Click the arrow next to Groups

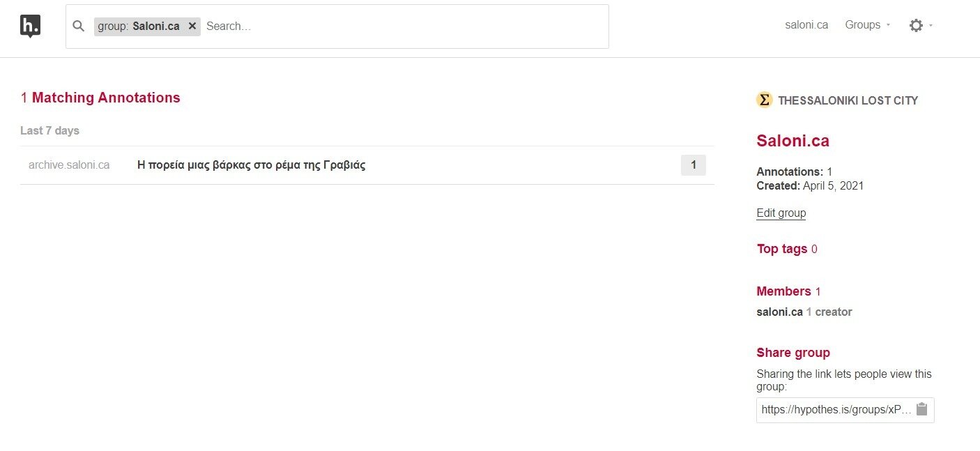coord(888,25)
